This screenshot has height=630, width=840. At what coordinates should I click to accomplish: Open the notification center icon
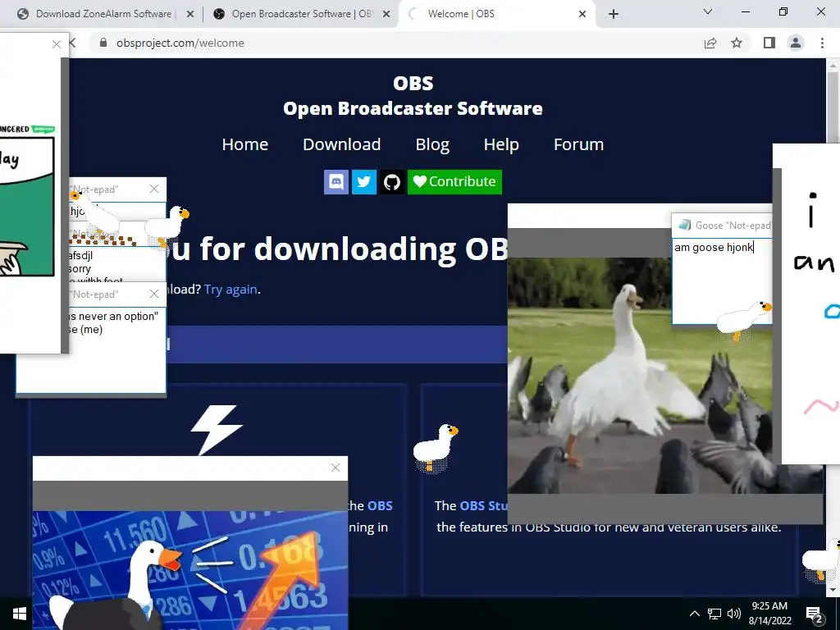click(x=815, y=614)
